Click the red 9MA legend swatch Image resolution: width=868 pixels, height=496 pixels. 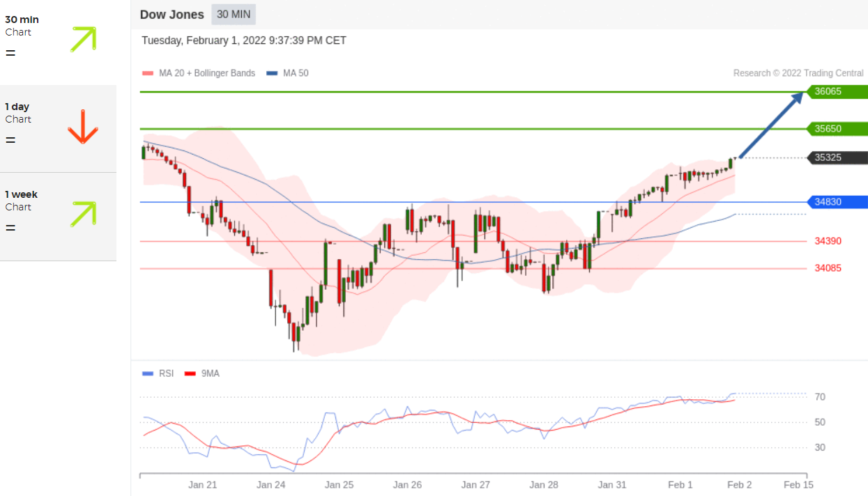pyautogui.click(x=190, y=374)
